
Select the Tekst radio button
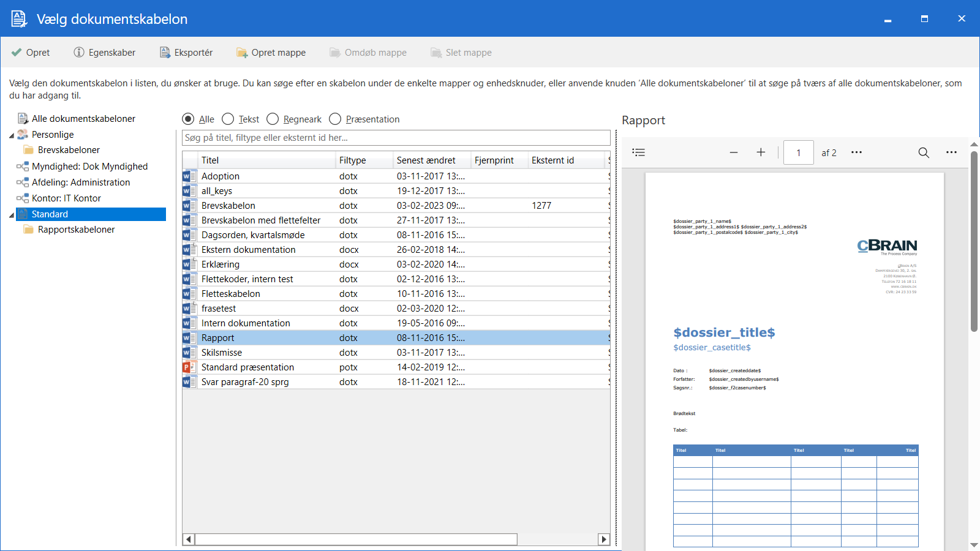tap(228, 119)
